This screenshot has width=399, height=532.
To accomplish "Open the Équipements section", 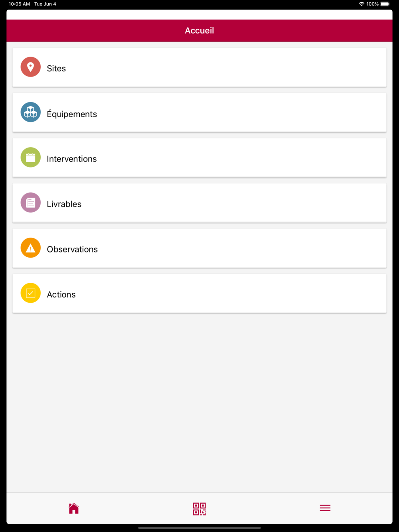I will pos(199,112).
